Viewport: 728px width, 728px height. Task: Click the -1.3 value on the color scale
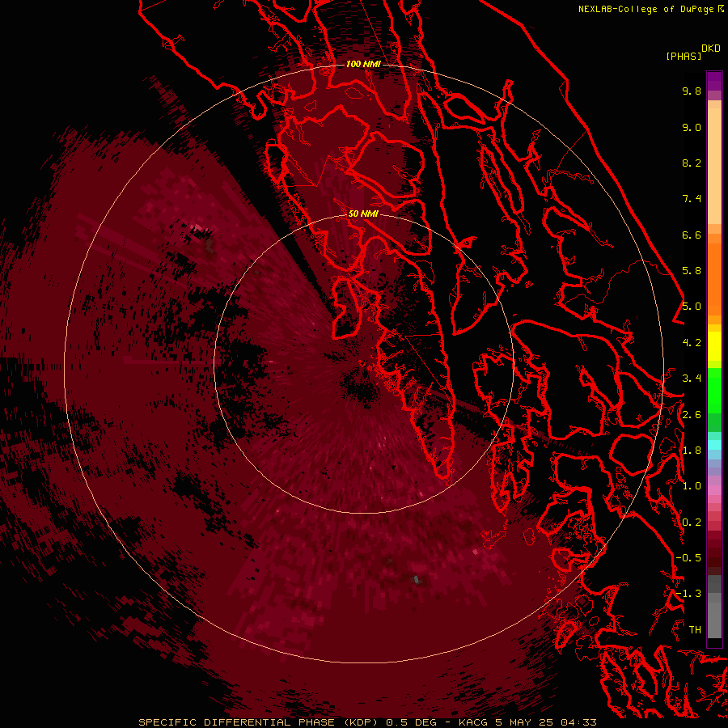point(688,594)
